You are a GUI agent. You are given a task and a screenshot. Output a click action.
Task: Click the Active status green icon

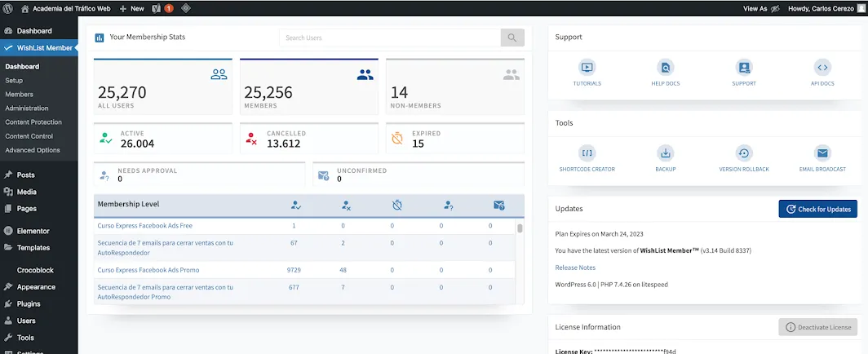click(106, 139)
